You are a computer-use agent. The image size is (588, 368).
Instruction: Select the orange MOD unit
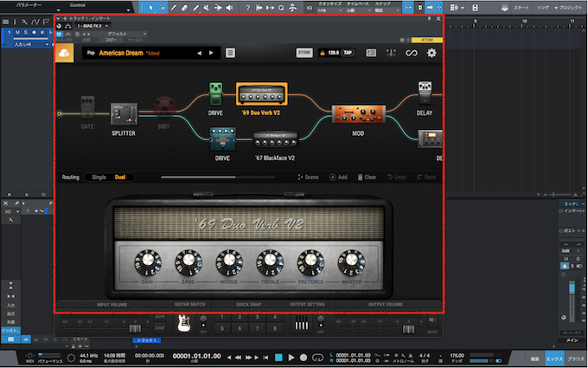pyautogui.click(x=358, y=114)
